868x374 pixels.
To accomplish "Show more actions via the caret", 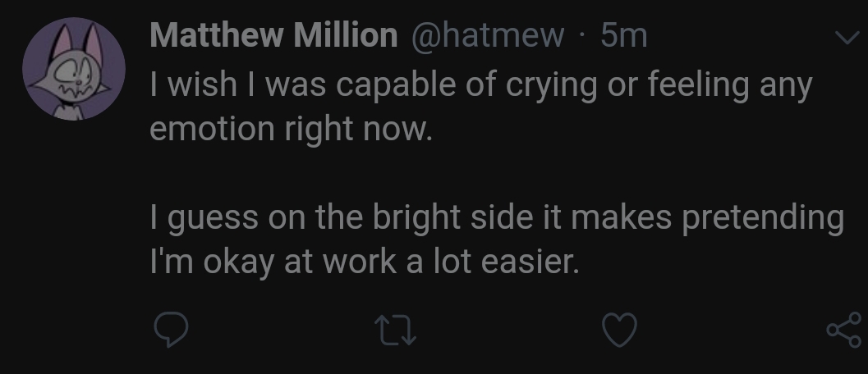I will 844,39.
